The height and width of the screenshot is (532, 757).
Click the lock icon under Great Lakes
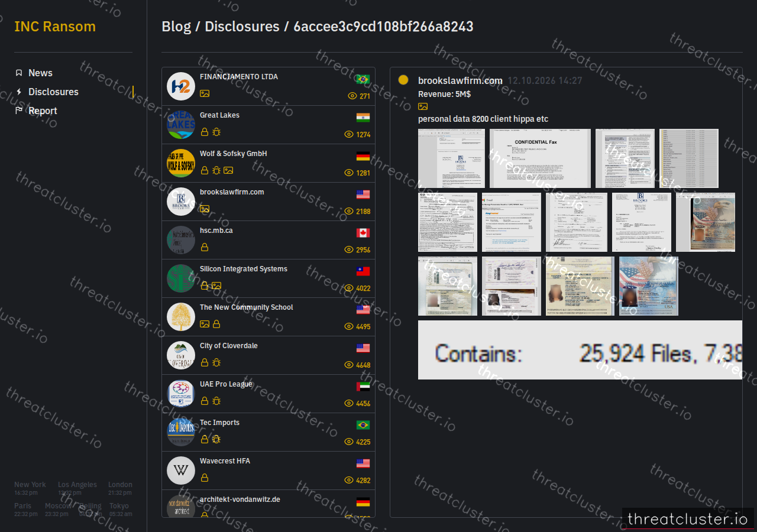[x=205, y=132]
